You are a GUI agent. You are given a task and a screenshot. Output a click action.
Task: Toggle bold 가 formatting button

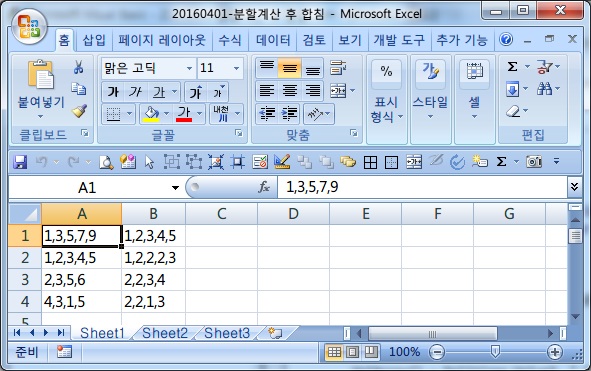[113, 92]
